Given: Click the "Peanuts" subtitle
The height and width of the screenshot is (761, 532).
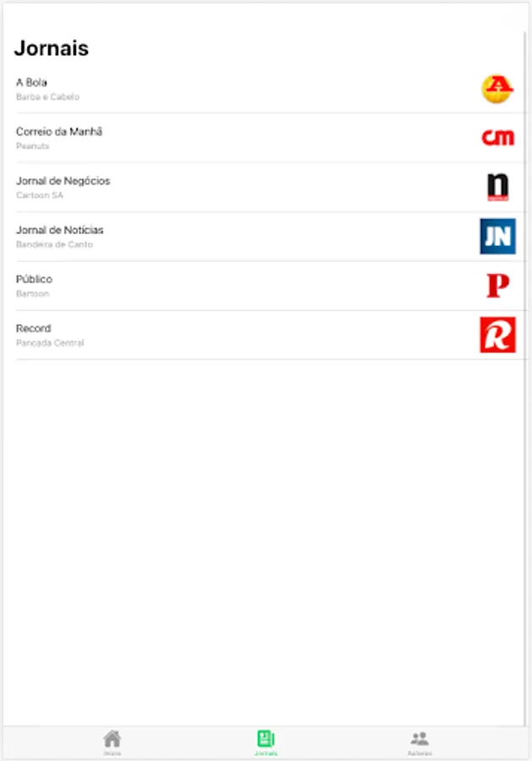Looking at the screenshot, I should point(32,146).
